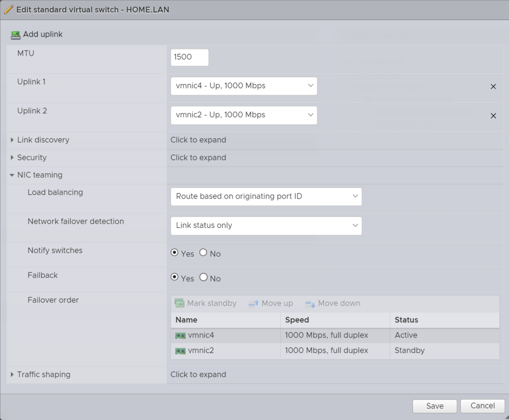
Task: Click the Load balancing label
Action: click(x=55, y=192)
